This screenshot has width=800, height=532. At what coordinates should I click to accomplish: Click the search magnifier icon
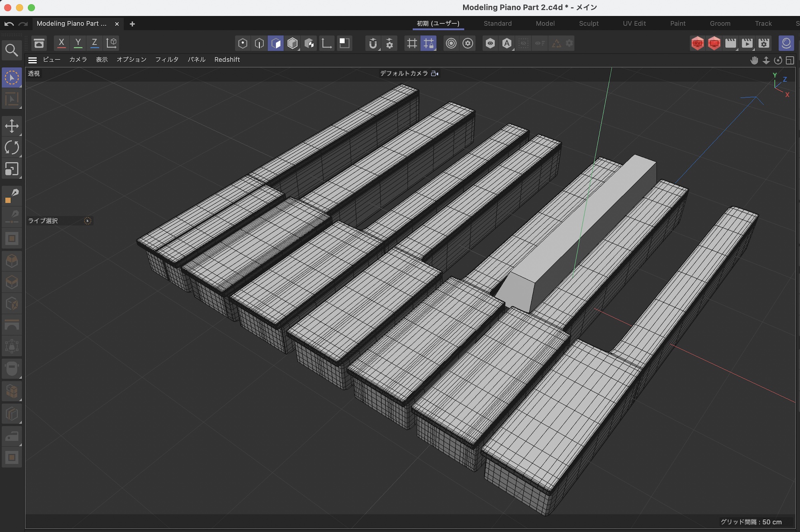point(12,50)
